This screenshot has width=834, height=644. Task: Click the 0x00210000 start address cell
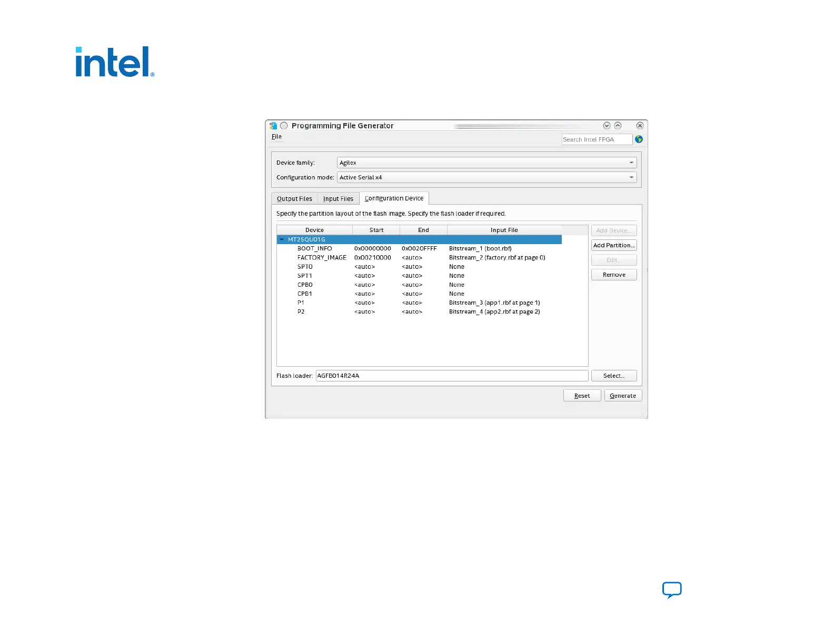(373, 258)
